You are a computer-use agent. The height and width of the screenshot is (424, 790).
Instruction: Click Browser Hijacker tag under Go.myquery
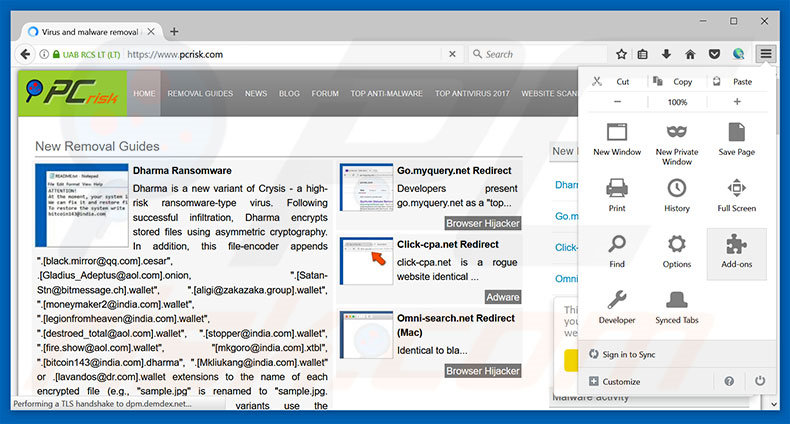tap(482, 223)
